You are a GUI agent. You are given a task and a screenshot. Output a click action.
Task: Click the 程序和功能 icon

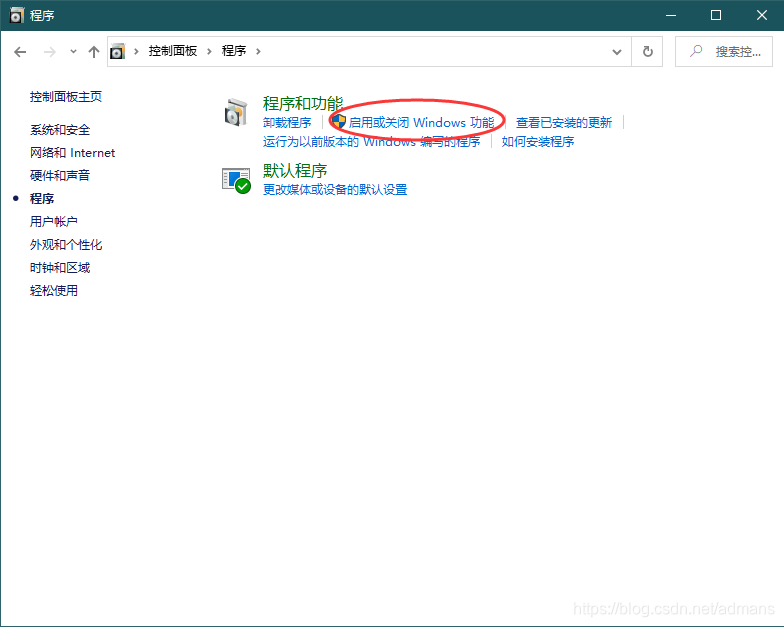pyautogui.click(x=236, y=112)
